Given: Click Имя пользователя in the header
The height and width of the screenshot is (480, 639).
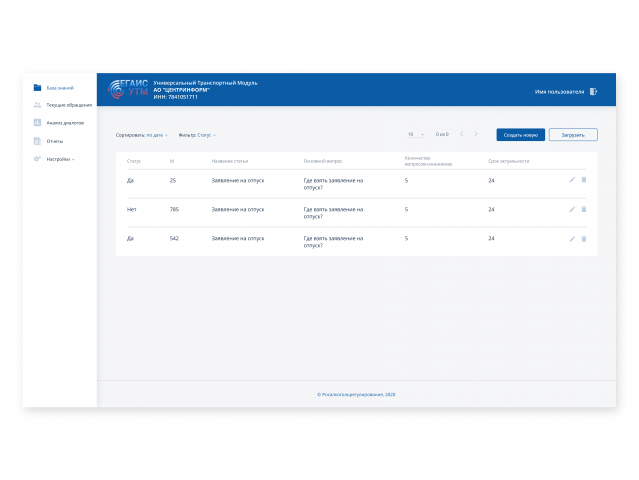Looking at the screenshot, I should tap(559, 92).
